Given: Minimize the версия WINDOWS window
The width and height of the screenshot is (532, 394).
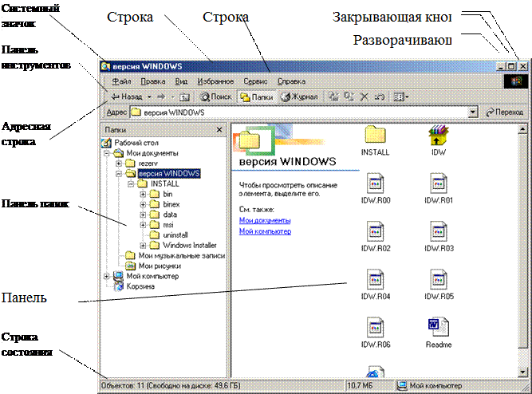Looking at the screenshot, I should [x=501, y=66].
